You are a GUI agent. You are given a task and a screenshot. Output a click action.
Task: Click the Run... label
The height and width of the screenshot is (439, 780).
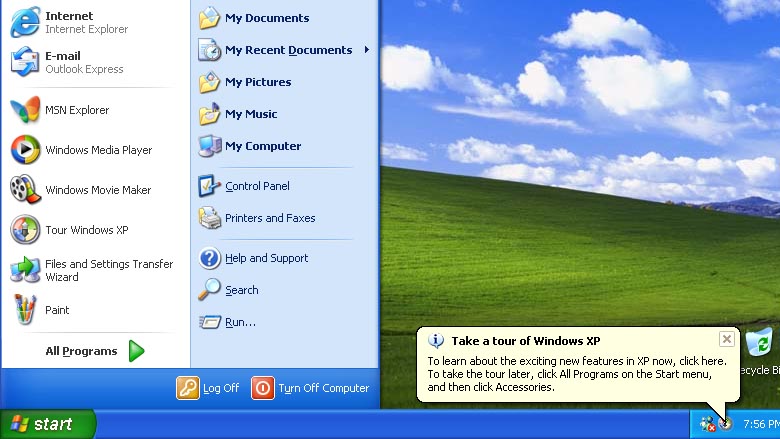[x=240, y=322]
